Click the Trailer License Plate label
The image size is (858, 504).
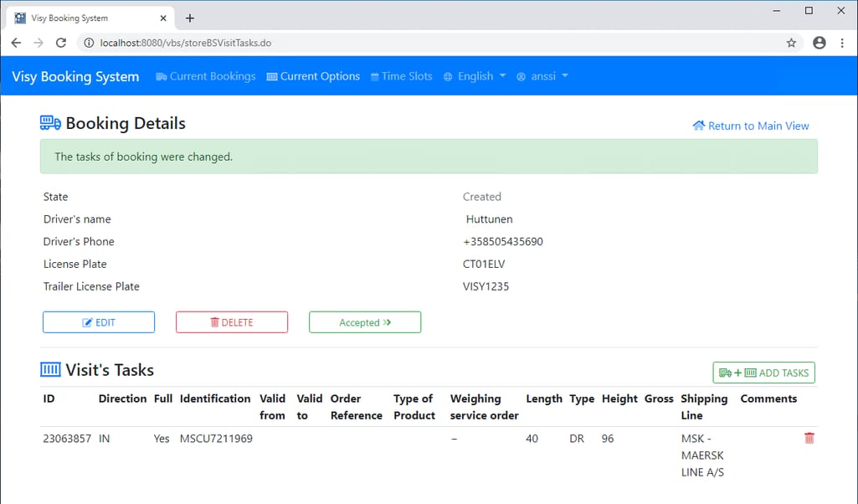pyautogui.click(x=91, y=286)
